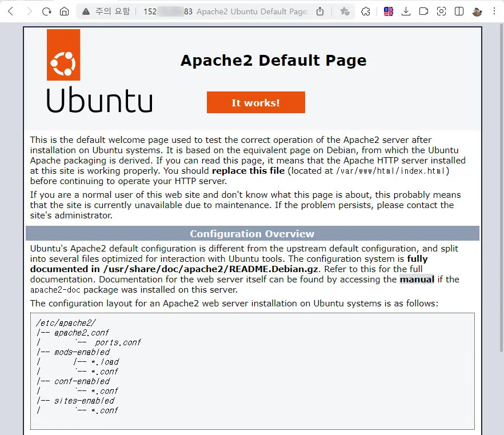504x435 pixels.
Task: Click the '주의 요함' security label
Action: (x=114, y=11)
